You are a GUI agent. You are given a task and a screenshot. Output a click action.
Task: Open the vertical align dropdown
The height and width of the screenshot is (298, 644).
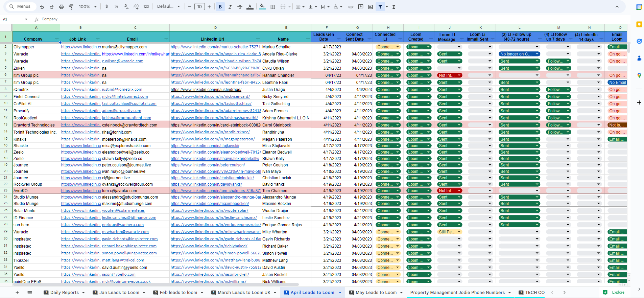click(x=313, y=7)
